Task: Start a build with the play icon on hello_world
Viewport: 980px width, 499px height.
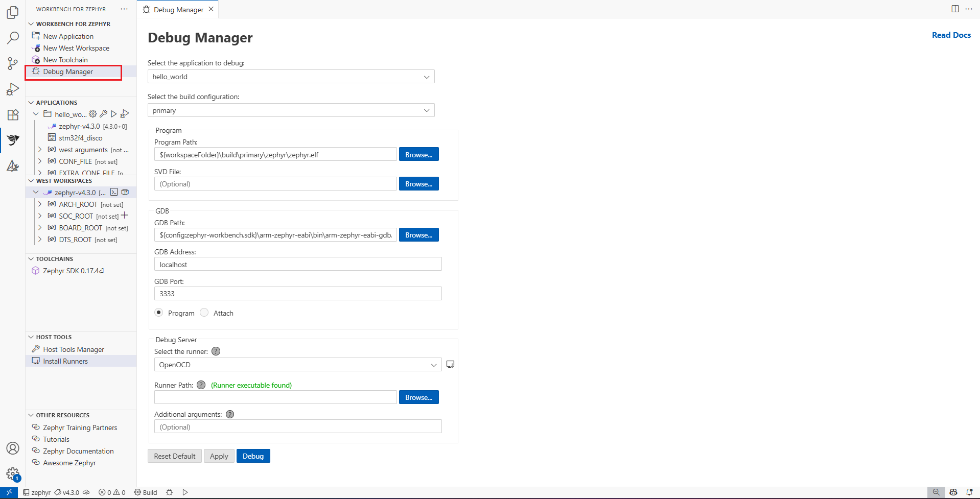Action: 113,113
